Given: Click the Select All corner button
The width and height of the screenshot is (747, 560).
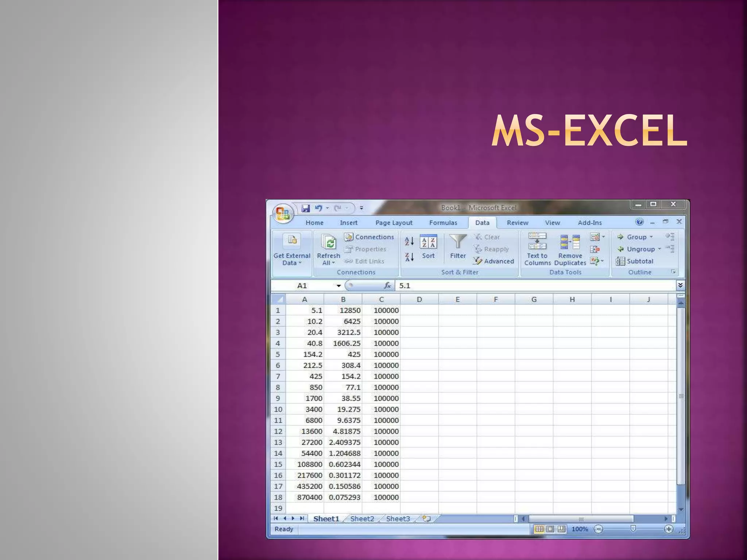Looking at the screenshot, I should tap(278, 299).
